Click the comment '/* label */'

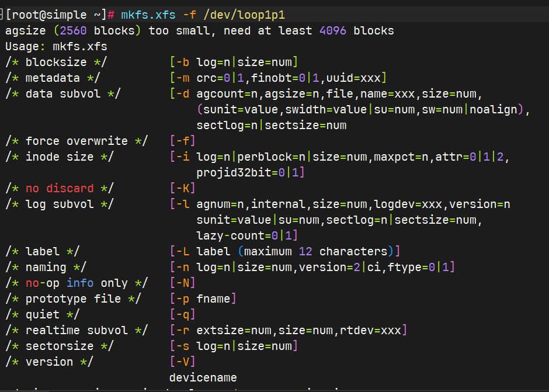click(43, 252)
